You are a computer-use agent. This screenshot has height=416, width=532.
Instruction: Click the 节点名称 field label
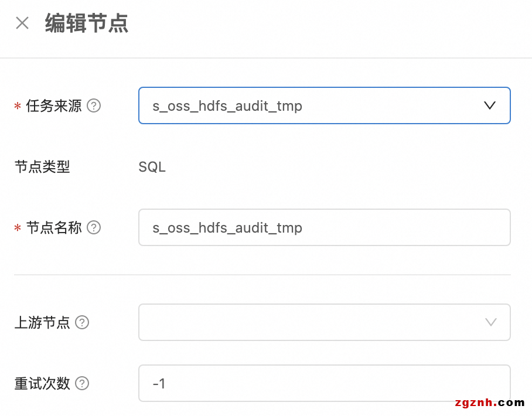(x=54, y=227)
